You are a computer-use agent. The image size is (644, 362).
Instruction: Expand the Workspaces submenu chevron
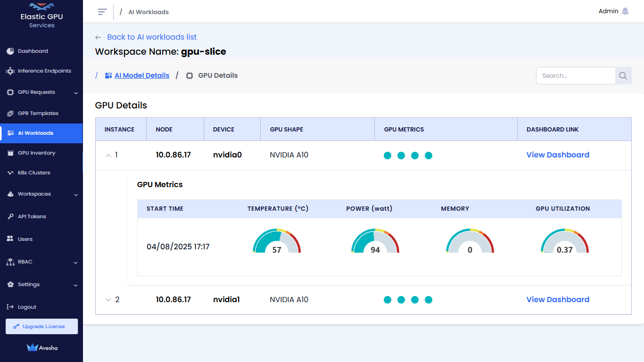pos(76,195)
